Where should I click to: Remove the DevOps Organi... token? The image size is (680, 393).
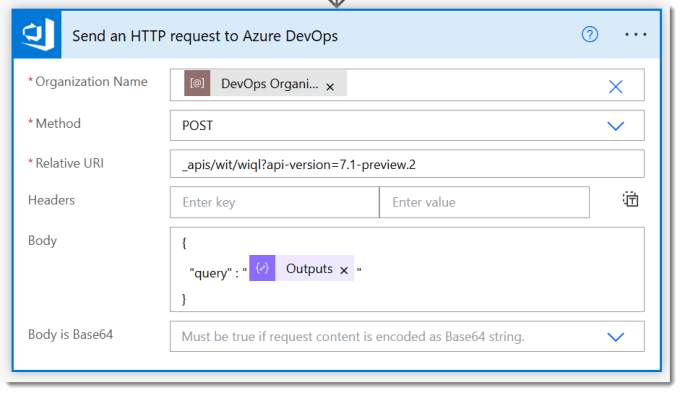pos(330,87)
